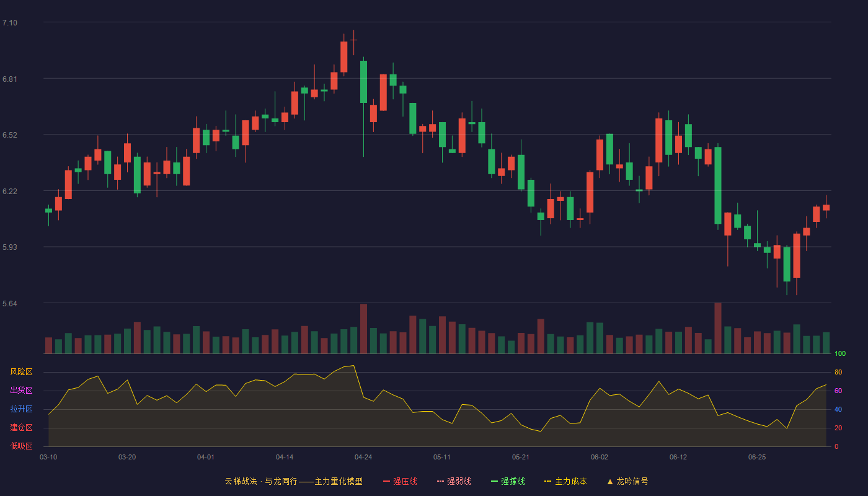Click the 建仓区 zone label
Screen dimensions: 868x496
(x=21, y=428)
